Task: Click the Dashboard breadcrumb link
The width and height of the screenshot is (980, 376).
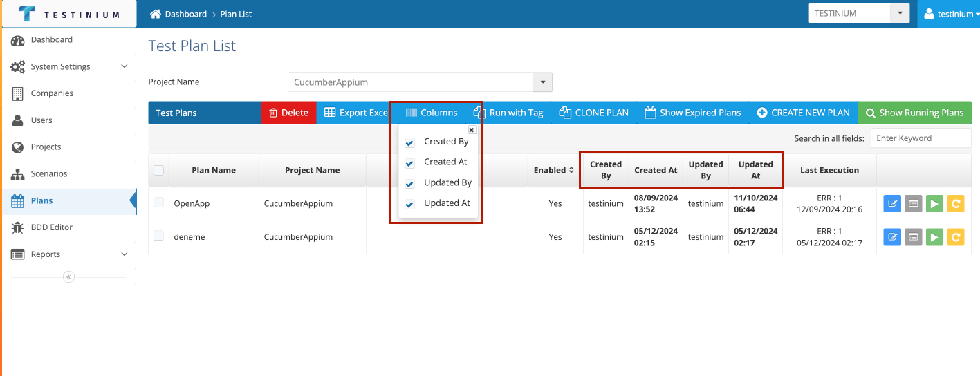Action: tap(186, 14)
